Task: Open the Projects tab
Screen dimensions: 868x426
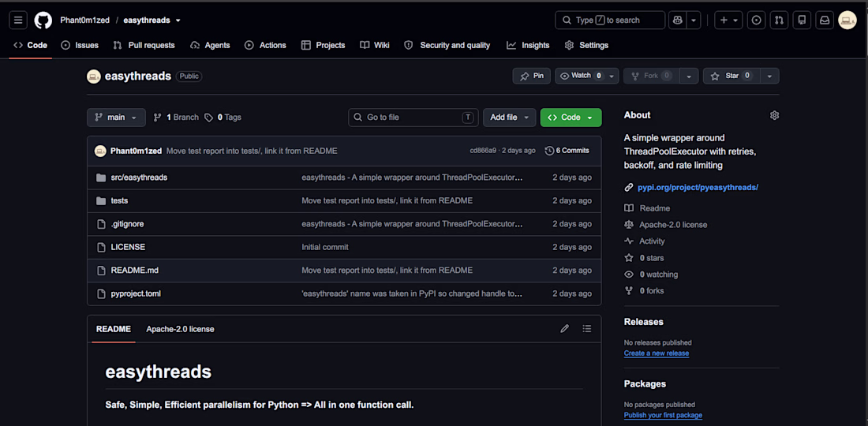Action: [x=324, y=46]
